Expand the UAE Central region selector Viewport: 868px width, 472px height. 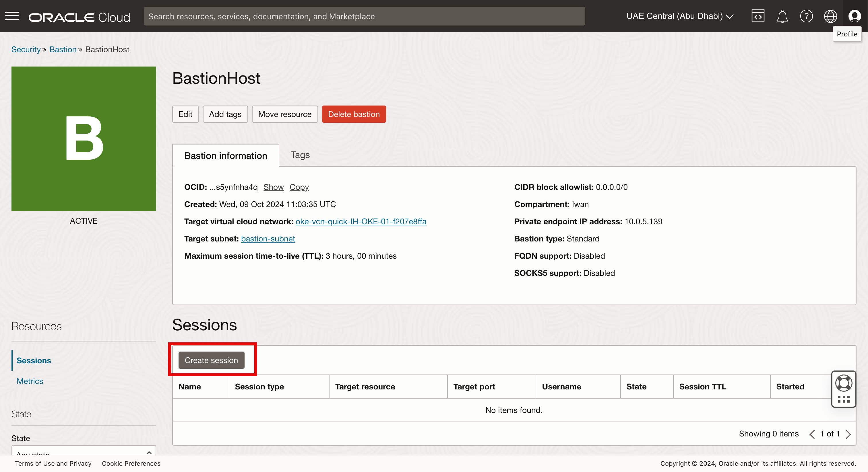[x=680, y=16]
